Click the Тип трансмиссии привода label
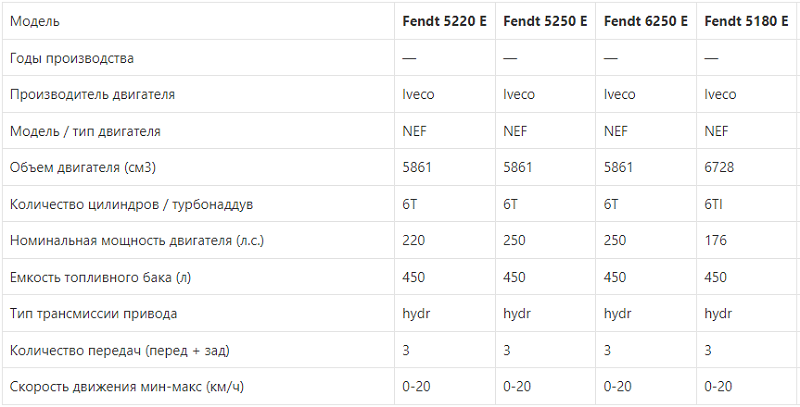The height and width of the screenshot is (407, 800). click(93, 313)
